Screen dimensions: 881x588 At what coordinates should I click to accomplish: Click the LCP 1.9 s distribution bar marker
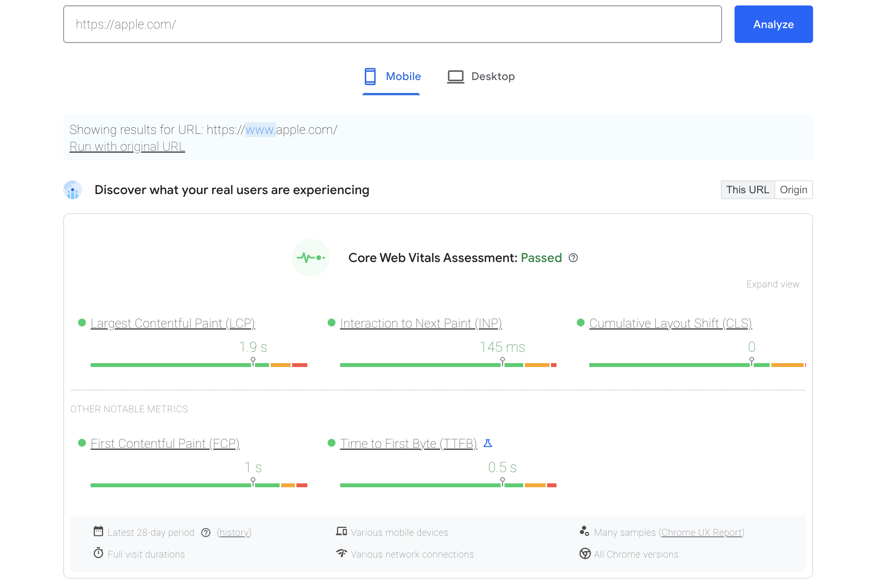click(x=253, y=362)
